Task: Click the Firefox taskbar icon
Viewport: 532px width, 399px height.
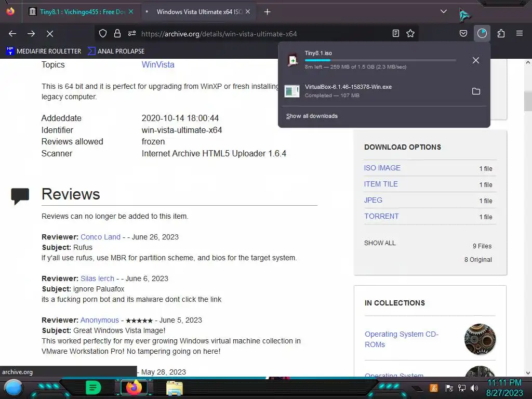Action: click(134, 388)
